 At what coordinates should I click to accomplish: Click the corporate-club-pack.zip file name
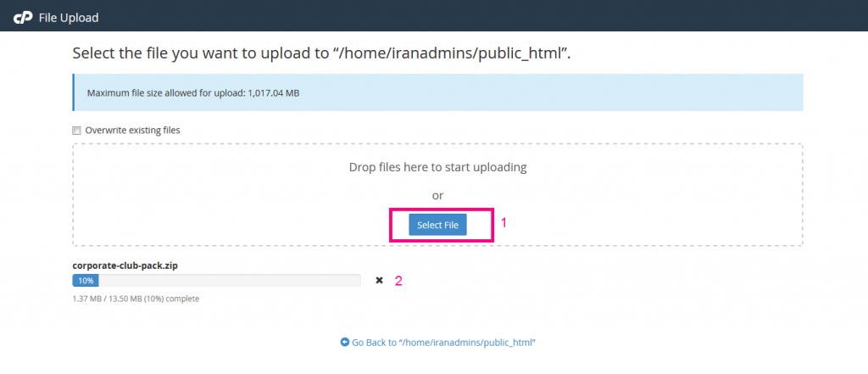pos(125,265)
